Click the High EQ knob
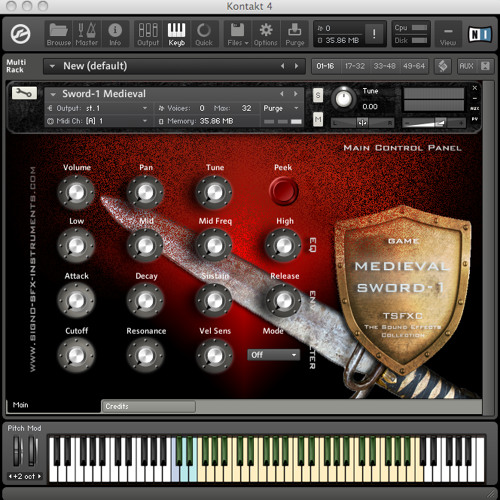Screen dimensions: 500x500 click(x=284, y=246)
